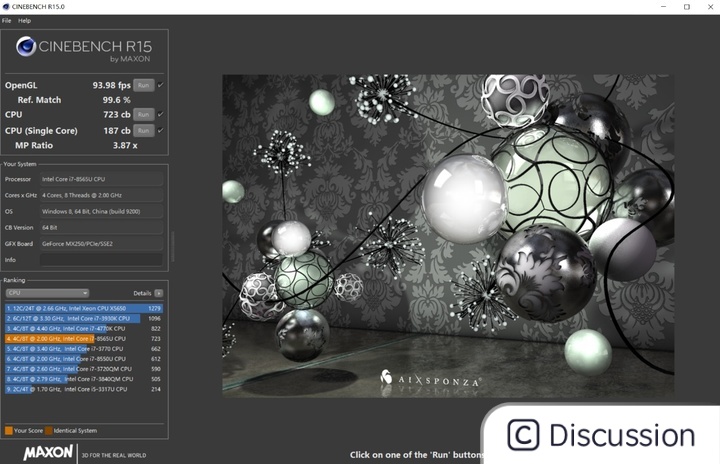Image resolution: width=720 pixels, height=464 pixels.
Task: Click the left panel splitter handle
Action: [173, 247]
